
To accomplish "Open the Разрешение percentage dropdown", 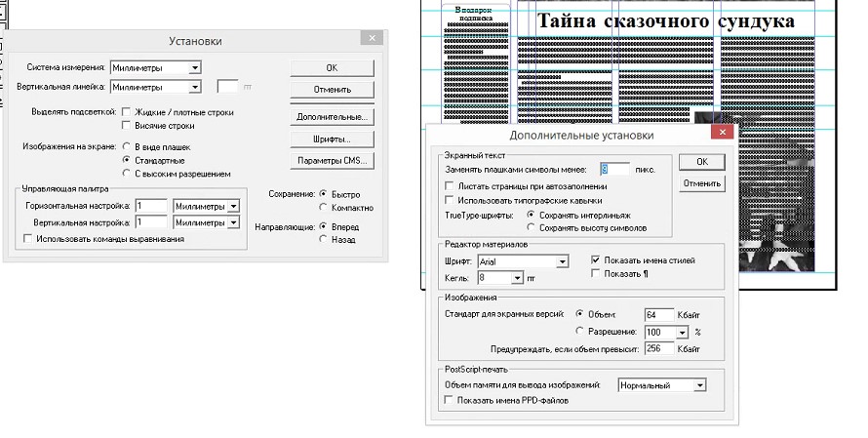I will coord(683,333).
